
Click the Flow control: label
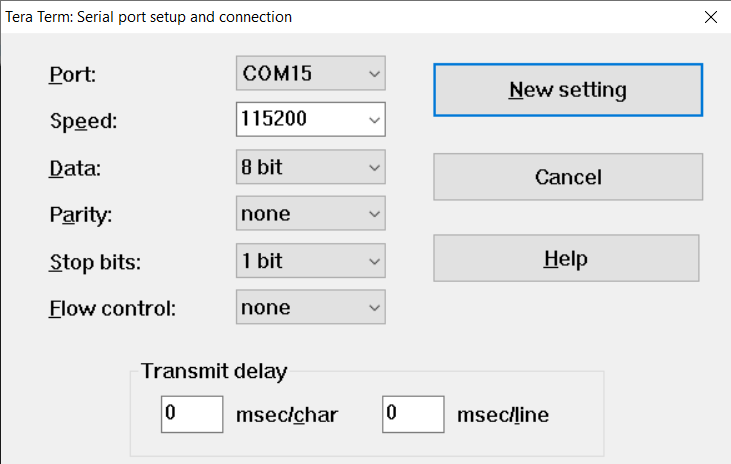[112, 308]
